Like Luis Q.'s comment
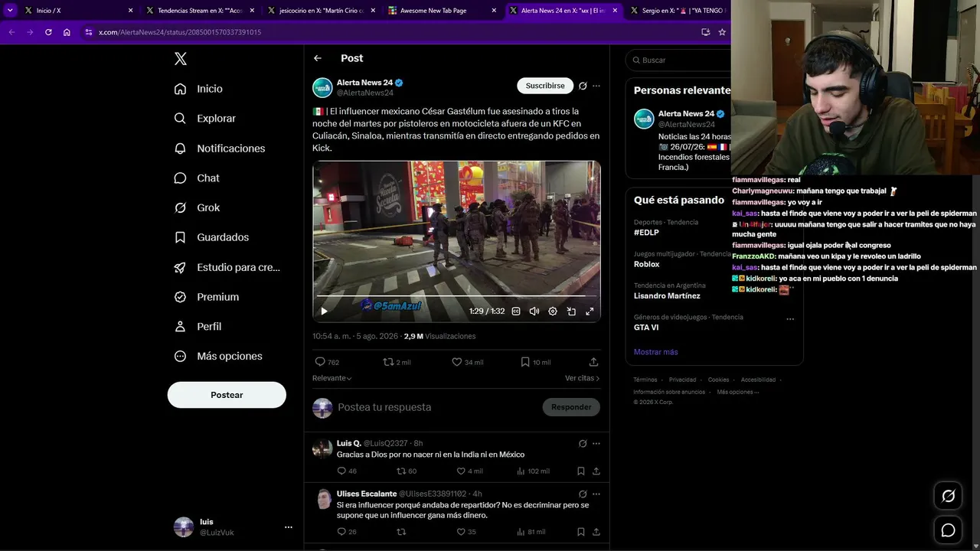The width and height of the screenshot is (980, 551). pyautogui.click(x=469, y=471)
